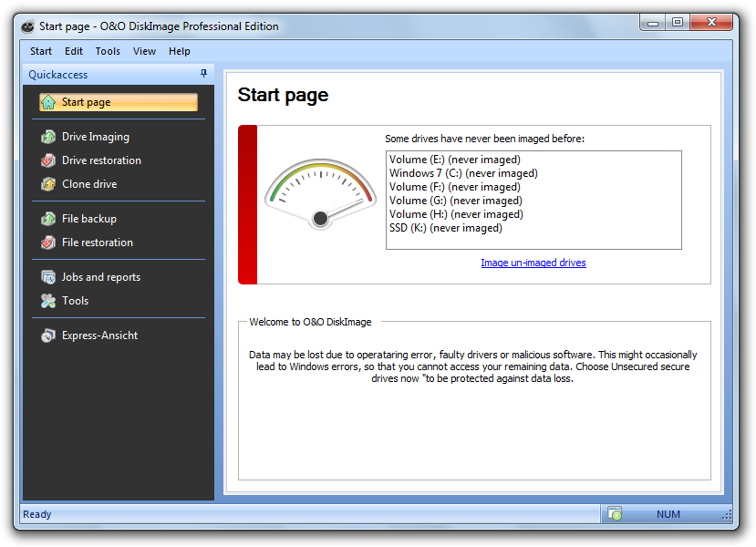Open the Help menu

(x=180, y=51)
